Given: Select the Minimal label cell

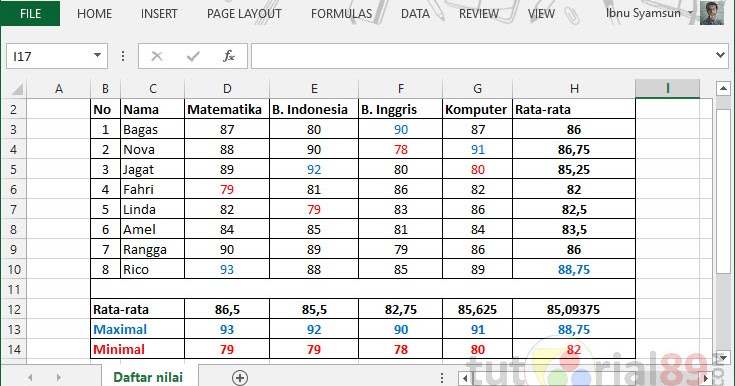Looking at the screenshot, I should coord(137,349).
